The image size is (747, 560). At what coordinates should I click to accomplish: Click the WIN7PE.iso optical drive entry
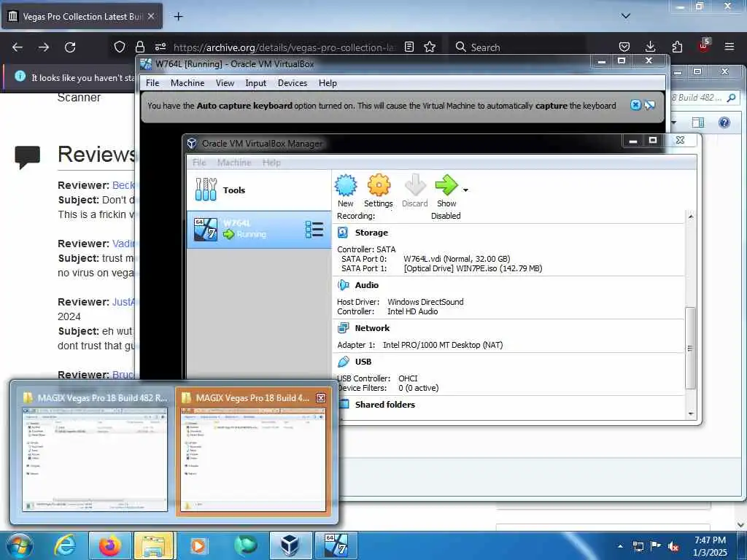[473, 268]
